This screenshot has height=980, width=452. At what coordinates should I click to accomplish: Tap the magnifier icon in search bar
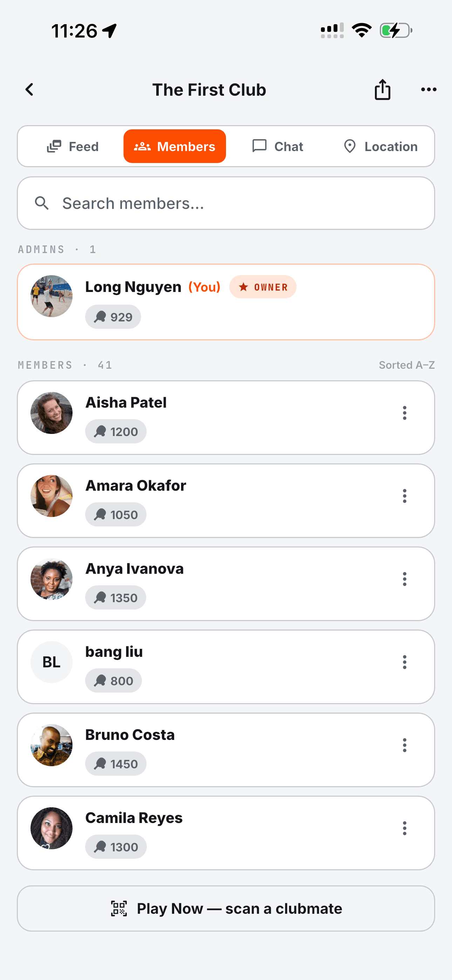tap(42, 203)
